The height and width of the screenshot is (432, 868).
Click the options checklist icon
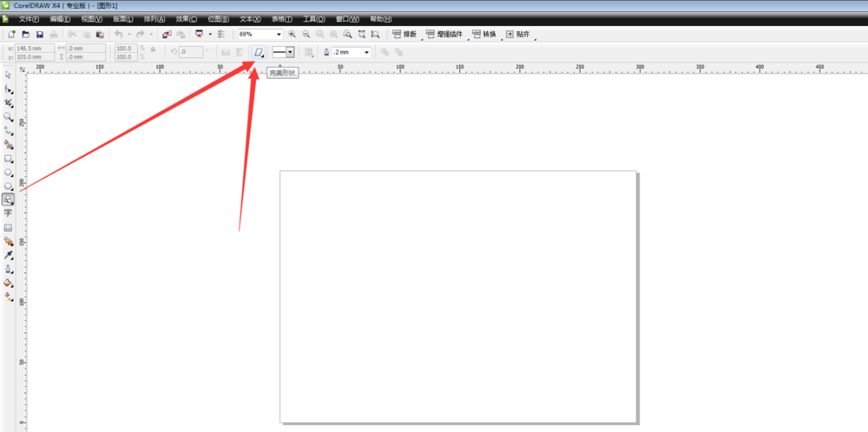coord(221,35)
